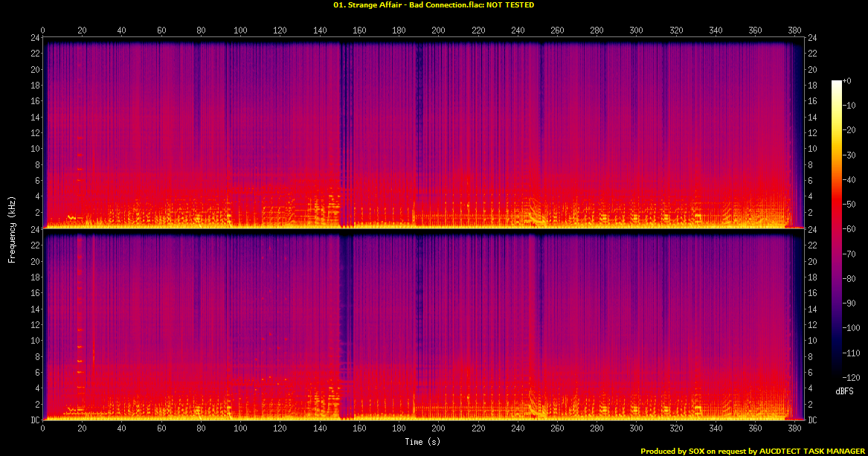Click the '-60' value on dBFS scale
Image resolution: width=868 pixels, height=456 pixels.
point(849,229)
